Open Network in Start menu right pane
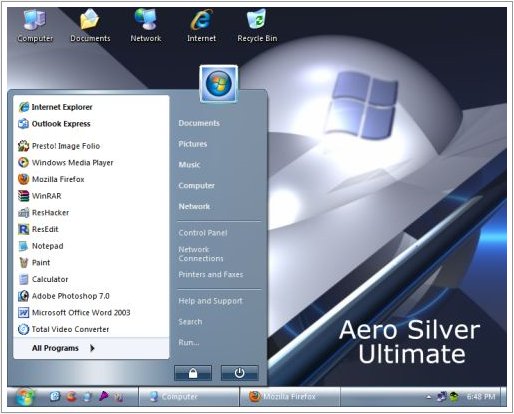The height and width of the screenshot is (414, 514). (194, 206)
